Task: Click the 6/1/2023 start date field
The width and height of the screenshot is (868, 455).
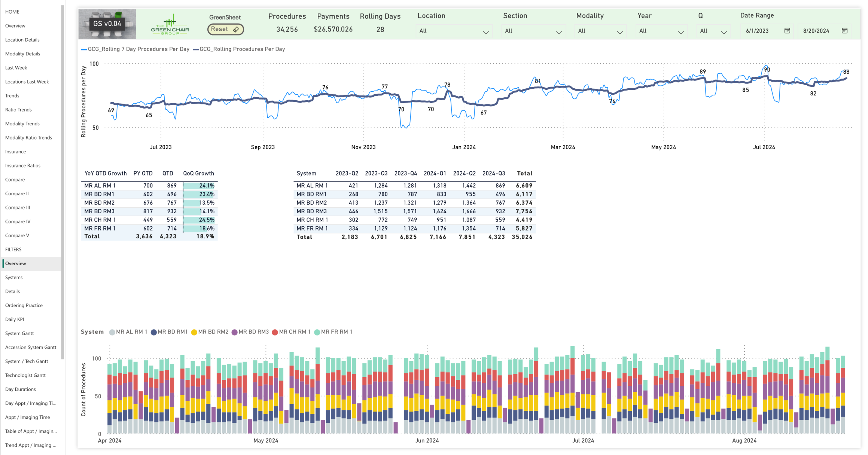Action: tap(757, 31)
